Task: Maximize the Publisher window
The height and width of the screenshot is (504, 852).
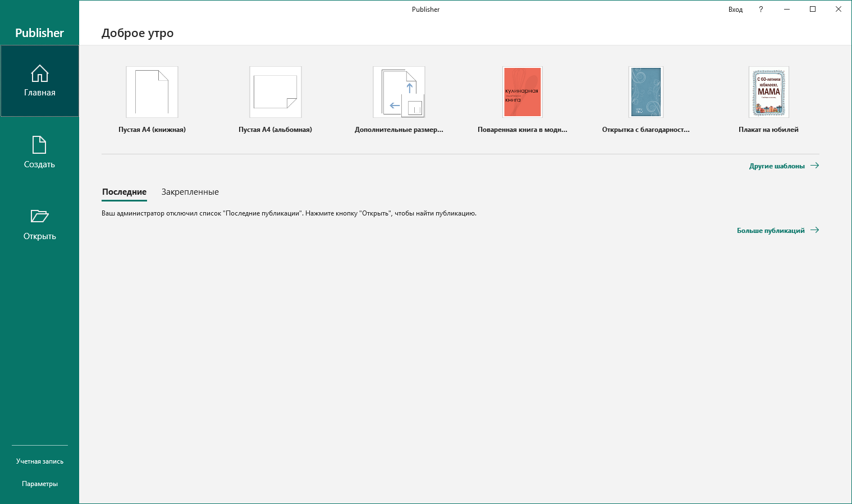Action: [x=812, y=10]
